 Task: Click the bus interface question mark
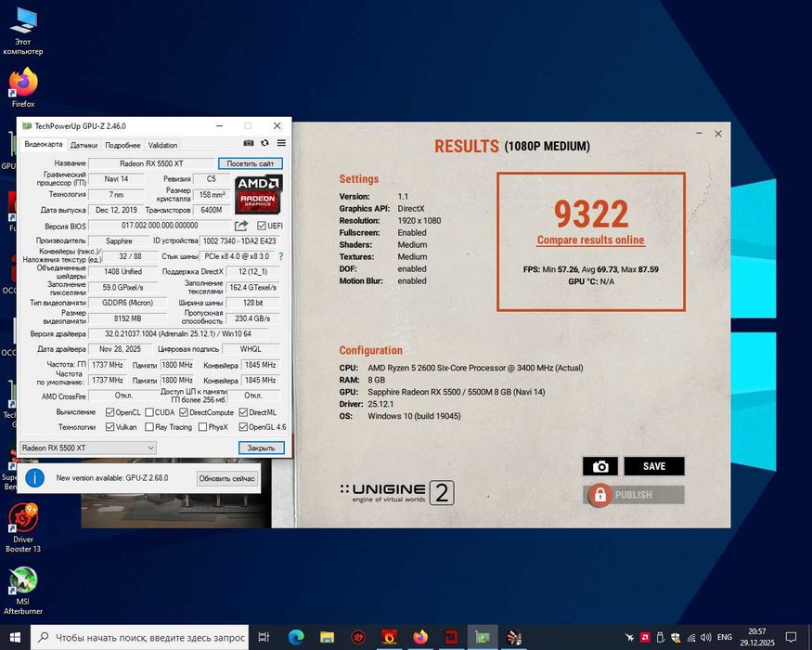pyautogui.click(x=281, y=256)
